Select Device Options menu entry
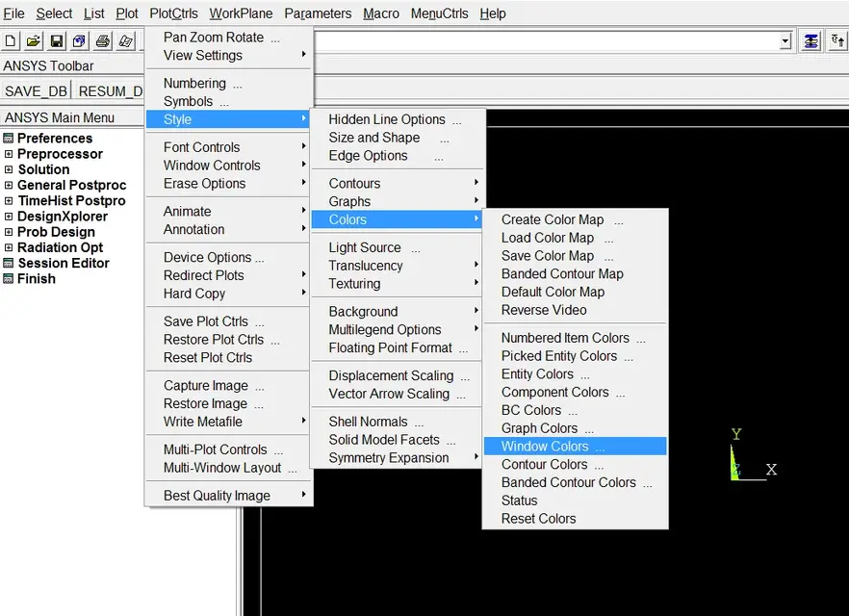Screen dimensions: 849x616 (229, 257)
